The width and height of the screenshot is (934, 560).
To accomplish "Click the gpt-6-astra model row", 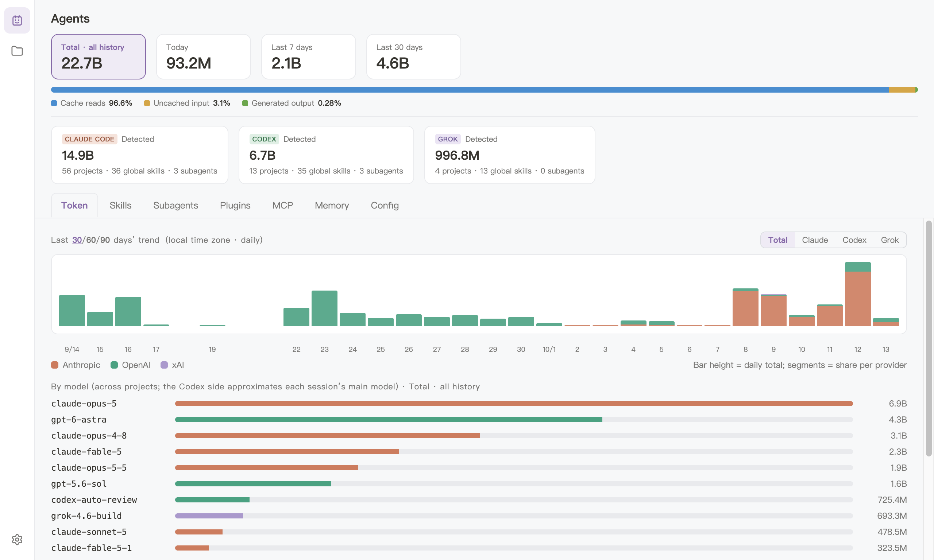I will point(479,420).
